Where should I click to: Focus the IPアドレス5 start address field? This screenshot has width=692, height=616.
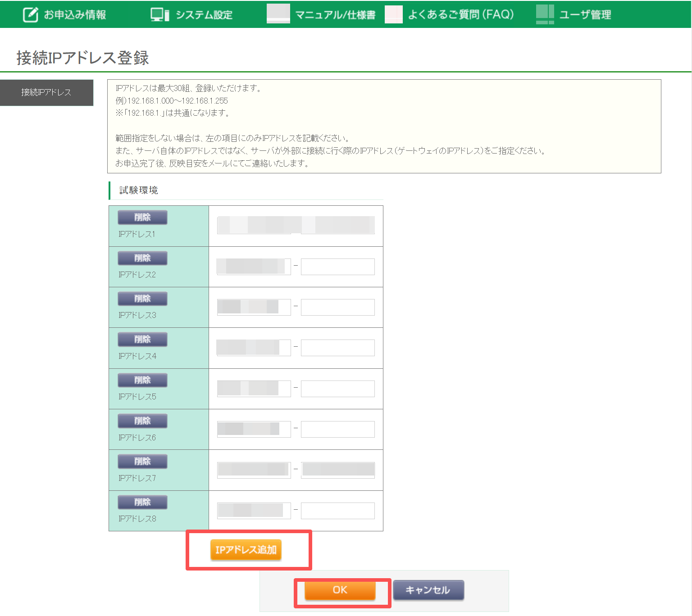point(254,389)
